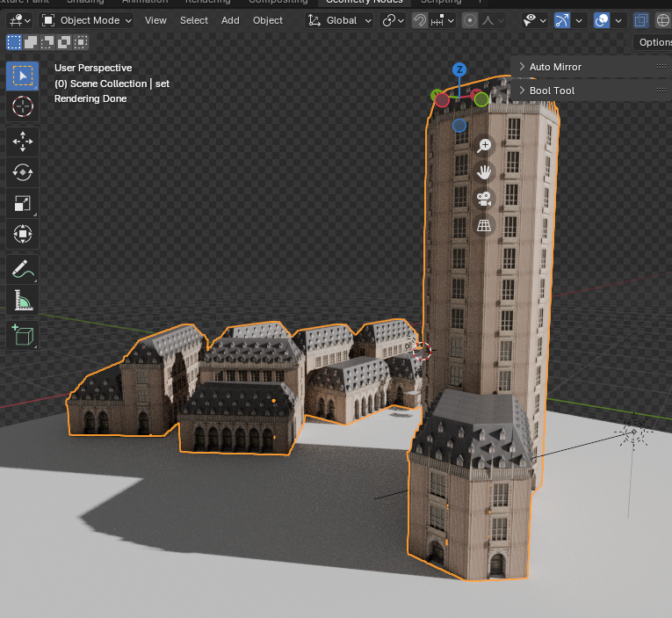Toggle proportional editing in the header

coord(470,20)
